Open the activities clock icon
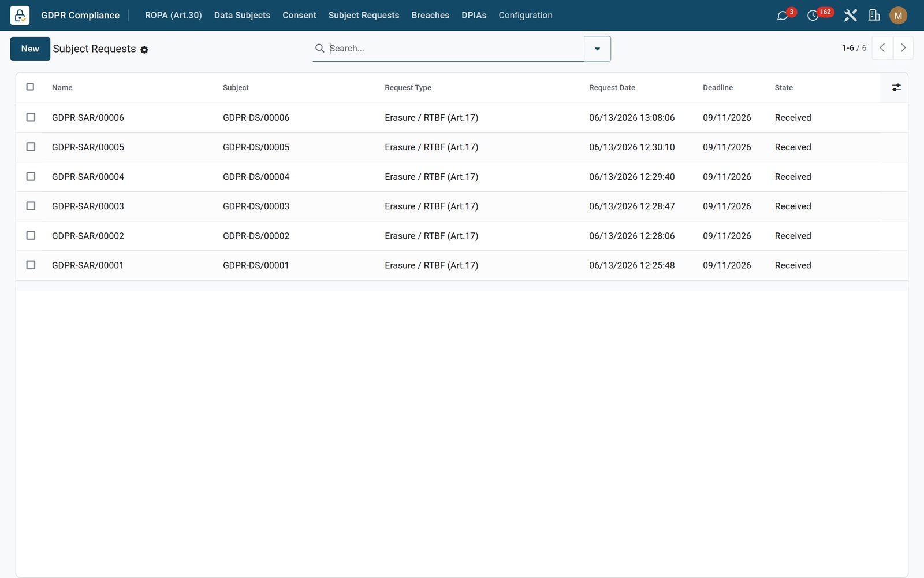Image resolution: width=924 pixels, height=578 pixels. pyautogui.click(x=813, y=16)
